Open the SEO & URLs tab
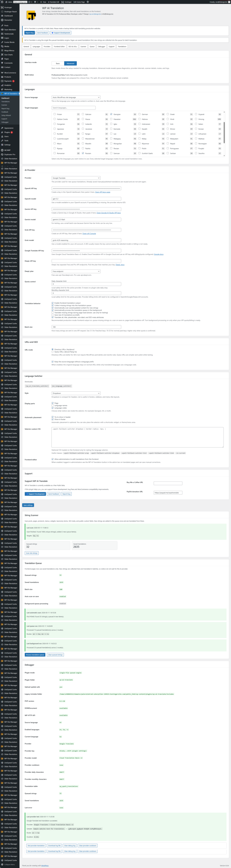This screenshot has width=231, height=868. click(73, 46)
